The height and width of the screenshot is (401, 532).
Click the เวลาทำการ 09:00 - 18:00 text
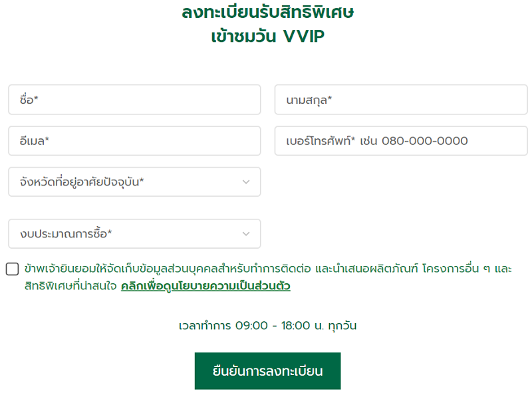[267, 326]
